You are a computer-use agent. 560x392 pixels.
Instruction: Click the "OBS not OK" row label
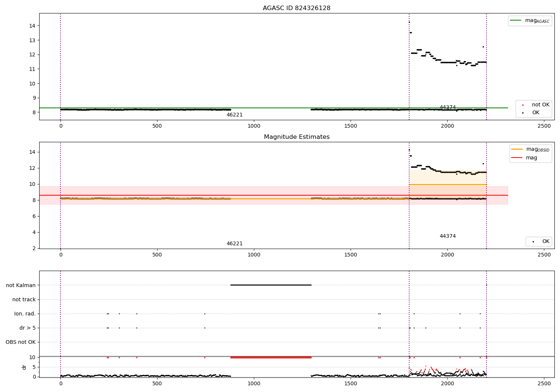pos(21,342)
